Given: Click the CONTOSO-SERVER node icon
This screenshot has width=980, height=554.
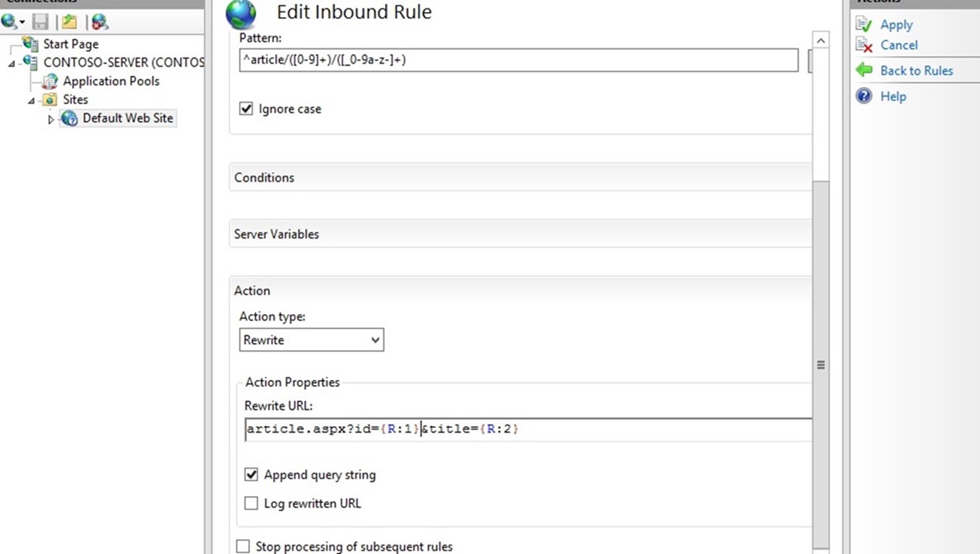Looking at the screenshot, I should (30, 62).
